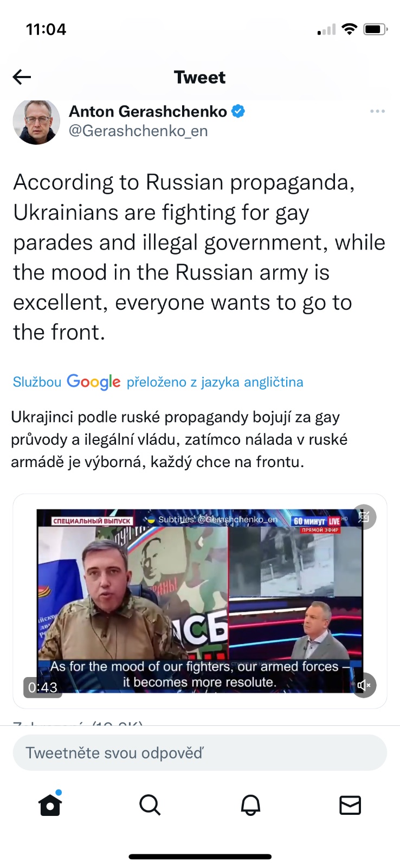
Task: Go to the Home tab
Action: coord(50,804)
